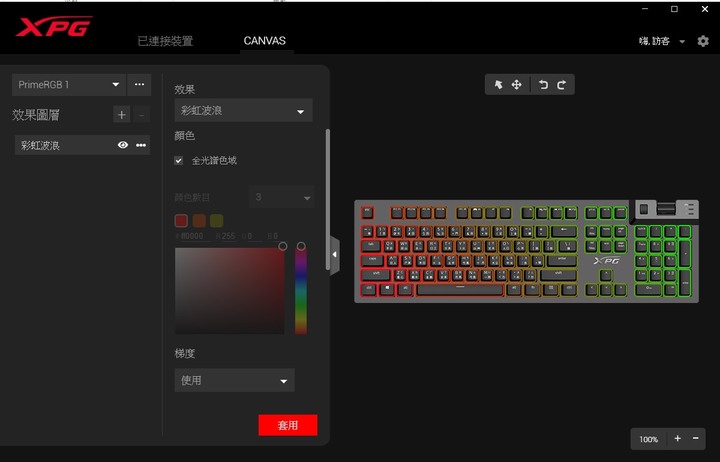Image resolution: width=720 pixels, height=462 pixels.
Task: Open the settings gear
Action: coord(703,41)
